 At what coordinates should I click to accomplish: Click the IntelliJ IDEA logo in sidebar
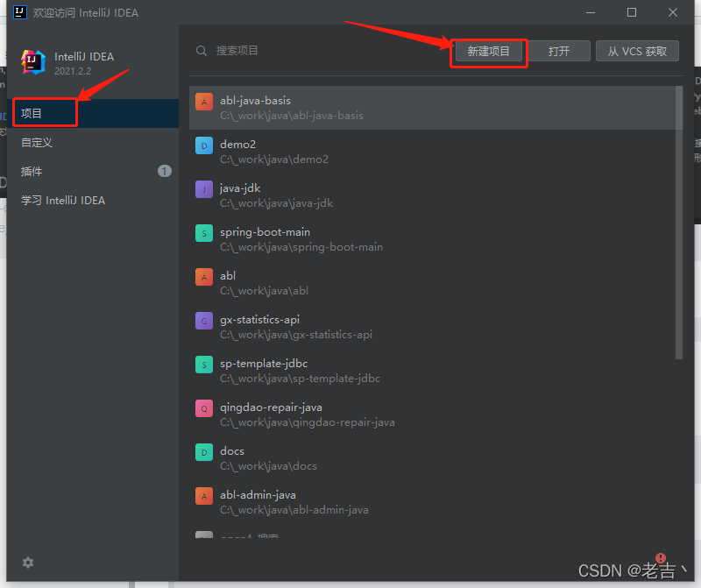click(x=33, y=62)
